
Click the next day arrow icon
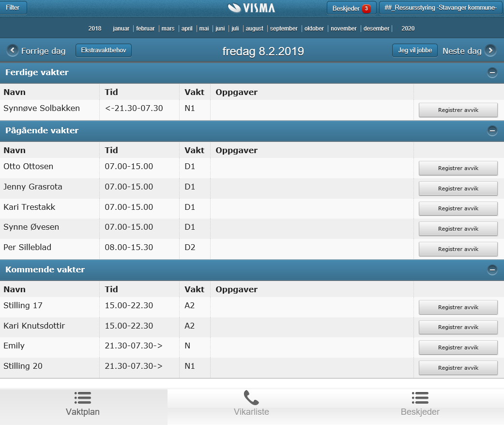[490, 50]
